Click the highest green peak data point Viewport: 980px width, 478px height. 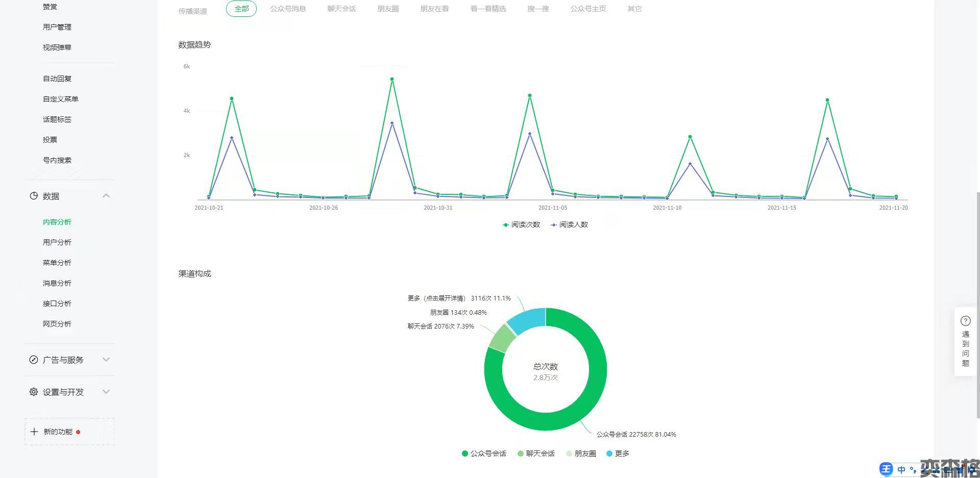tap(392, 79)
